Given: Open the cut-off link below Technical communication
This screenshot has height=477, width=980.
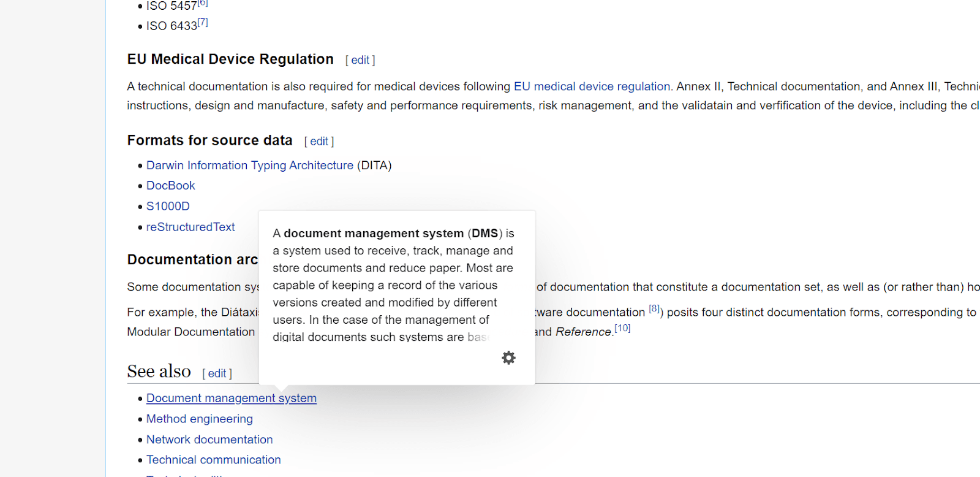Looking at the screenshot, I should coord(184,475).
